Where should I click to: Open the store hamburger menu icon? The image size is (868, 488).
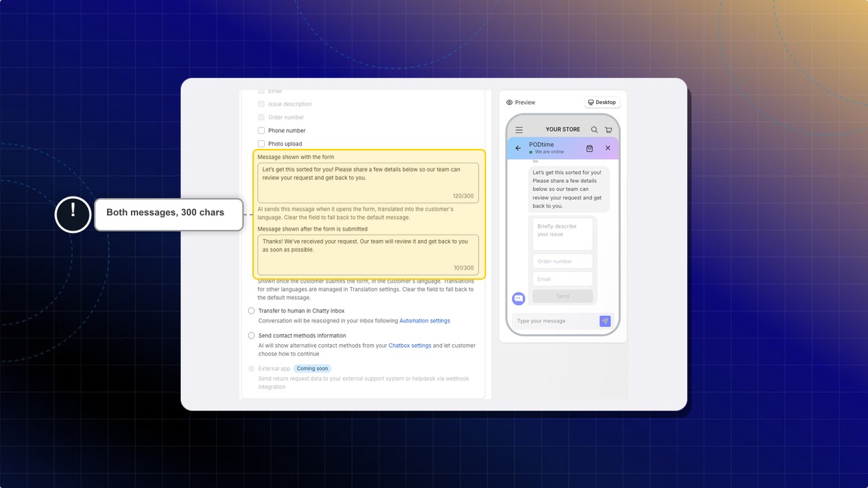coord(519,130)
